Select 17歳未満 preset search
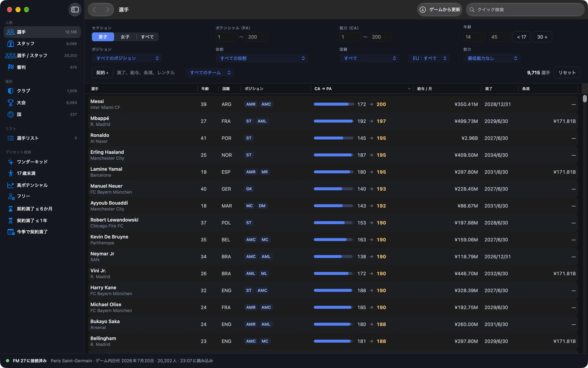This screenshot has width=588, height=368. click(42, 173)
